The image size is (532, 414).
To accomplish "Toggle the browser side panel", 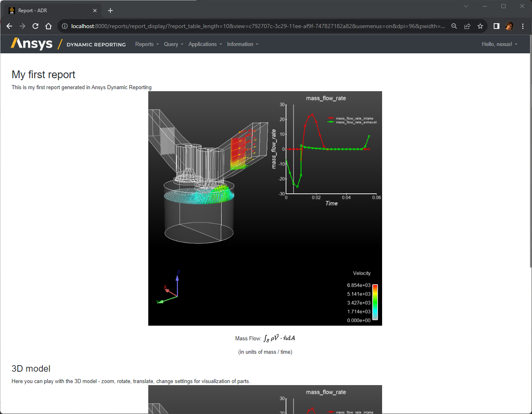I will point(497,26).
